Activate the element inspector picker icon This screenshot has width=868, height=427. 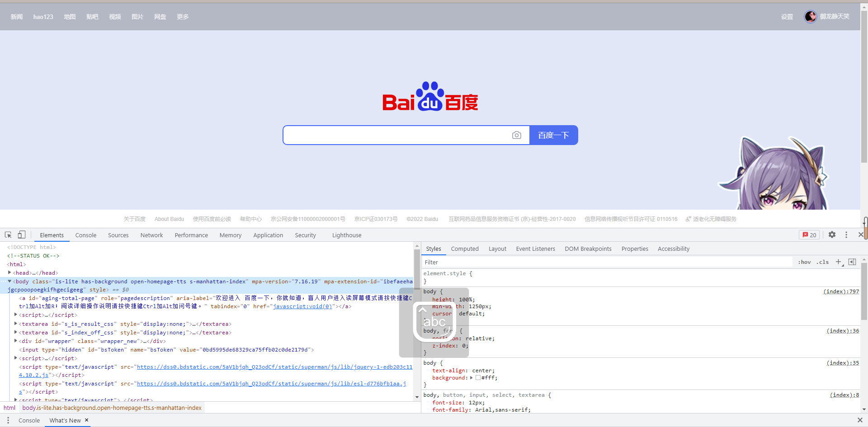coord(8,235)
